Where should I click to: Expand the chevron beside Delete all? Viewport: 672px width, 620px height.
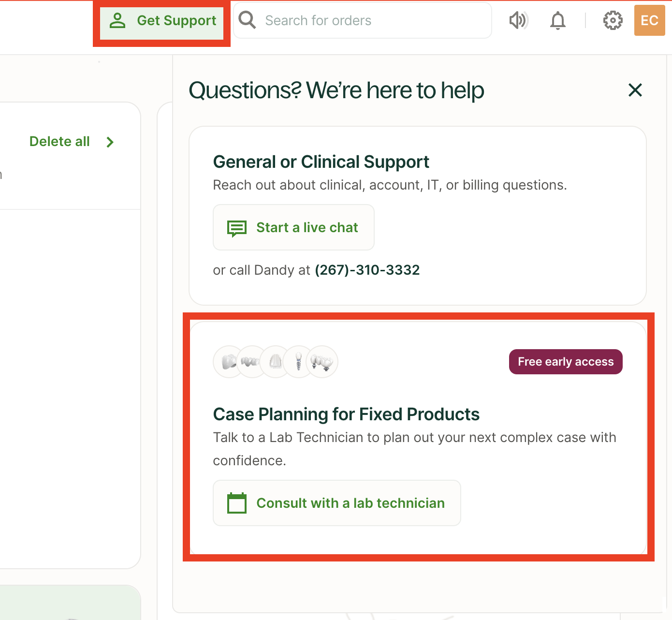(x=110, y=142)
